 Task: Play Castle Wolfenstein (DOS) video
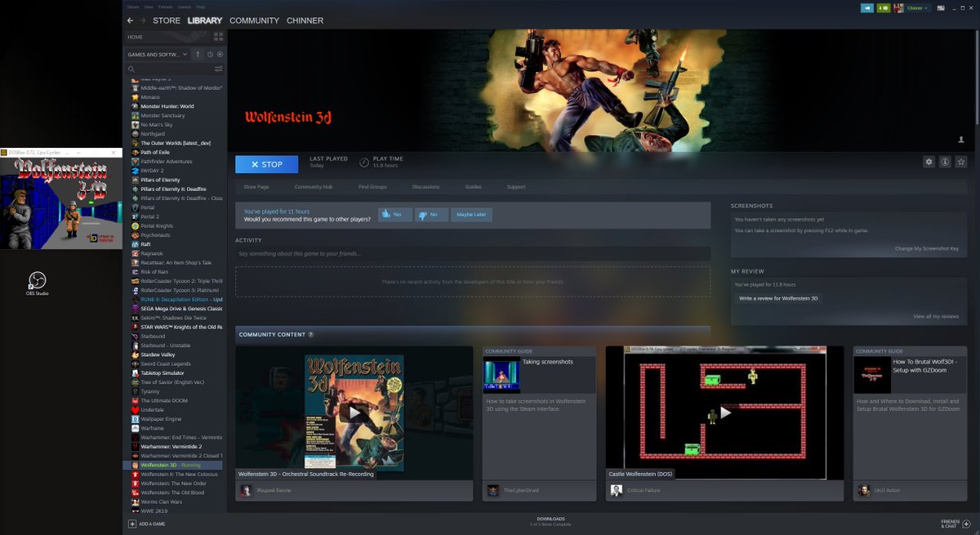click(724, 412)
